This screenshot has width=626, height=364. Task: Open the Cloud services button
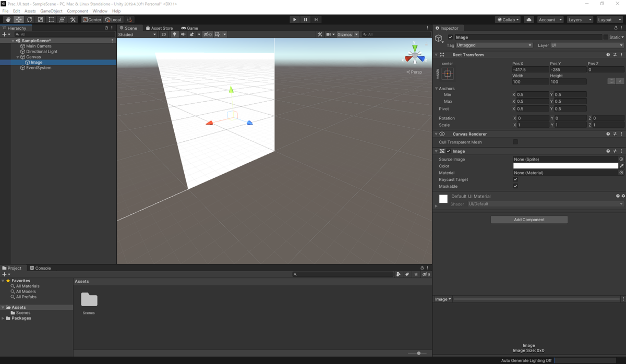[x=529, y=19]
